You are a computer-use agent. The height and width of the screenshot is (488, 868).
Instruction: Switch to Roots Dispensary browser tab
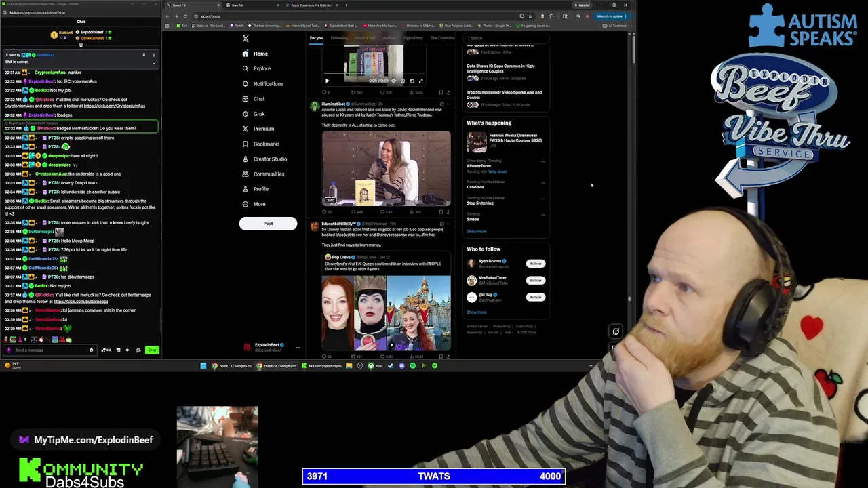(311, 5)
